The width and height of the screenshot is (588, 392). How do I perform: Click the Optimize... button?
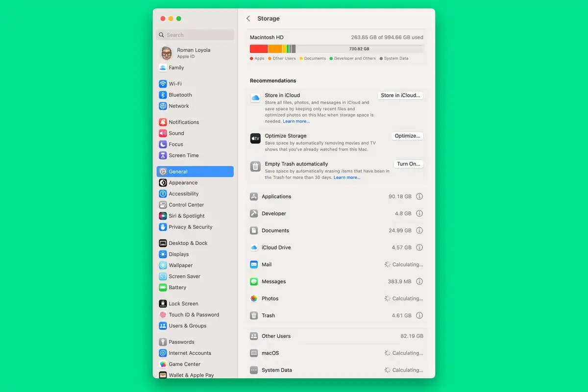pyautogui.click(x=407, y=136)
